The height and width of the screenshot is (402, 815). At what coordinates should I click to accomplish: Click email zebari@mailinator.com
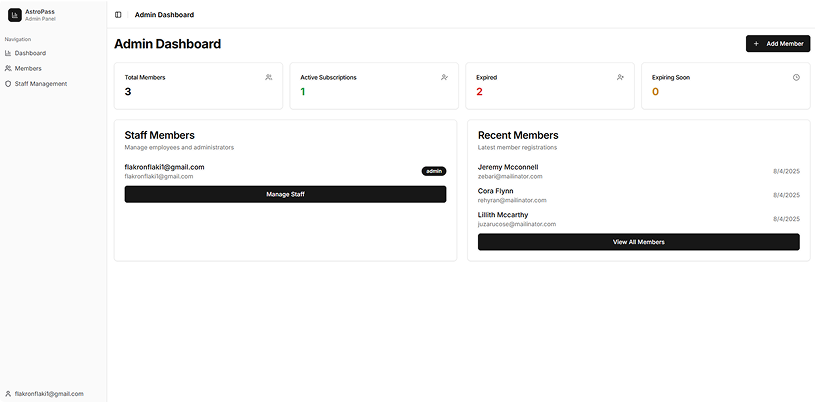coord(510,176)
